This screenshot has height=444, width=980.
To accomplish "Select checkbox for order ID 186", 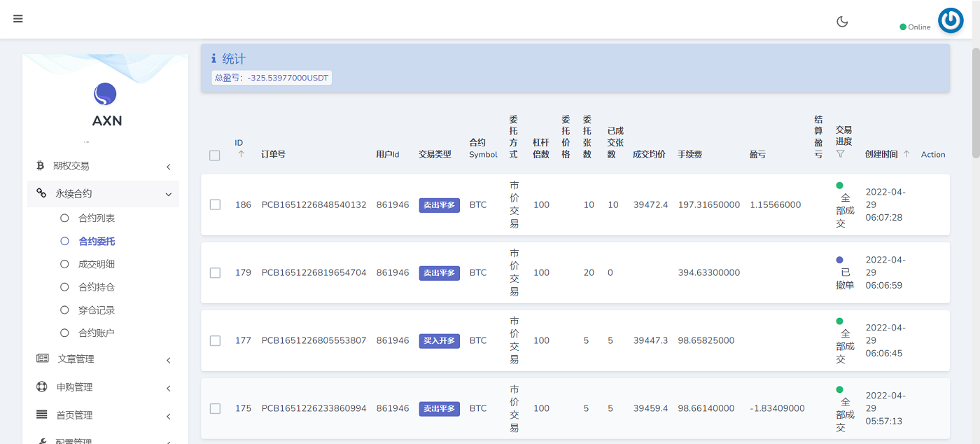I will tap(215, 204).
